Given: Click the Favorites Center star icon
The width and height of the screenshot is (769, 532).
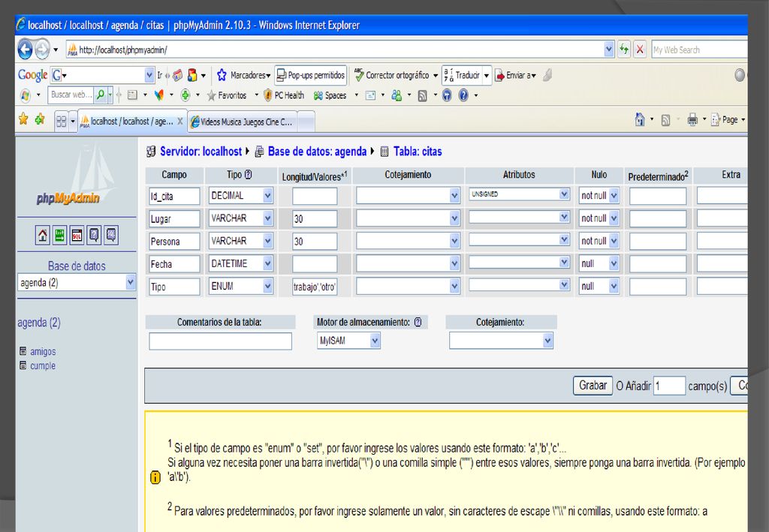Looking at the screenshot, I should (x=23, y=119).
